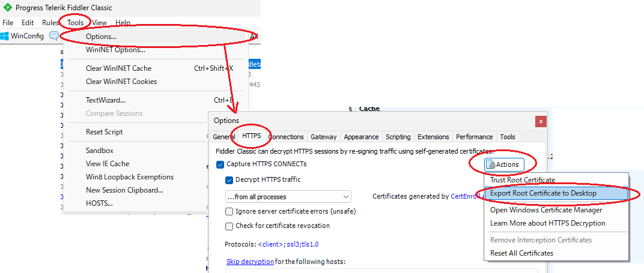Screen dimensions: 644x273
Task: Select Export Root Certificate to Desktop
Action: tap(556, 193)
